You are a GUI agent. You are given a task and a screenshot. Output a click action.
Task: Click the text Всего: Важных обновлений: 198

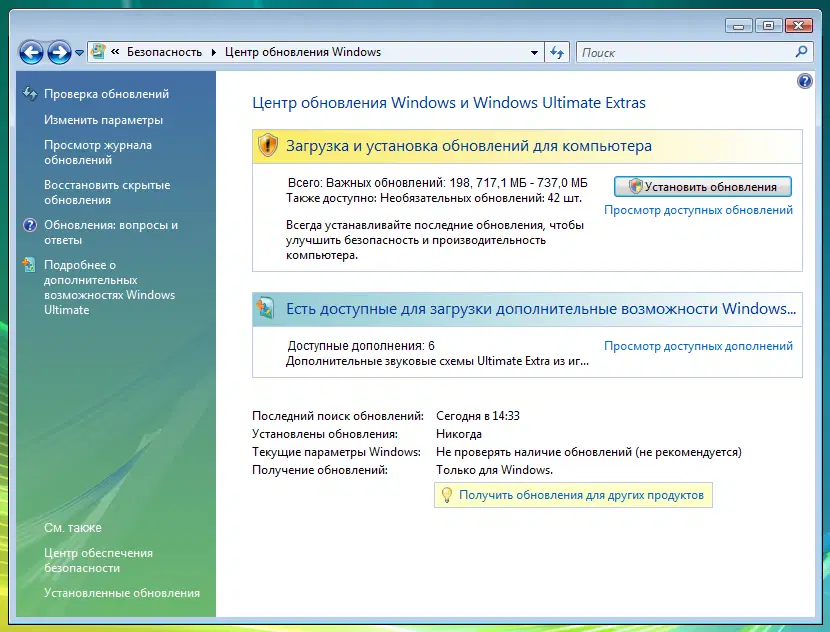coord(379,183)
